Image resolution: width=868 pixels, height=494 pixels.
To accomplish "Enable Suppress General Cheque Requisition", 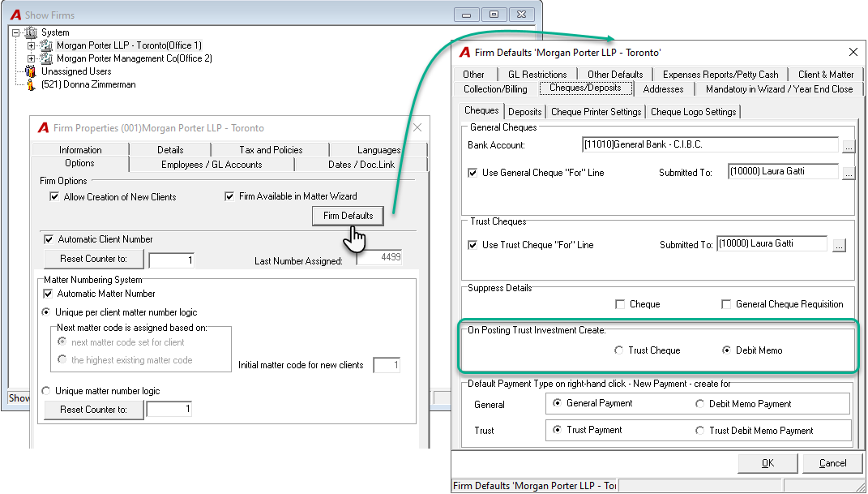I will pos(726,304).
